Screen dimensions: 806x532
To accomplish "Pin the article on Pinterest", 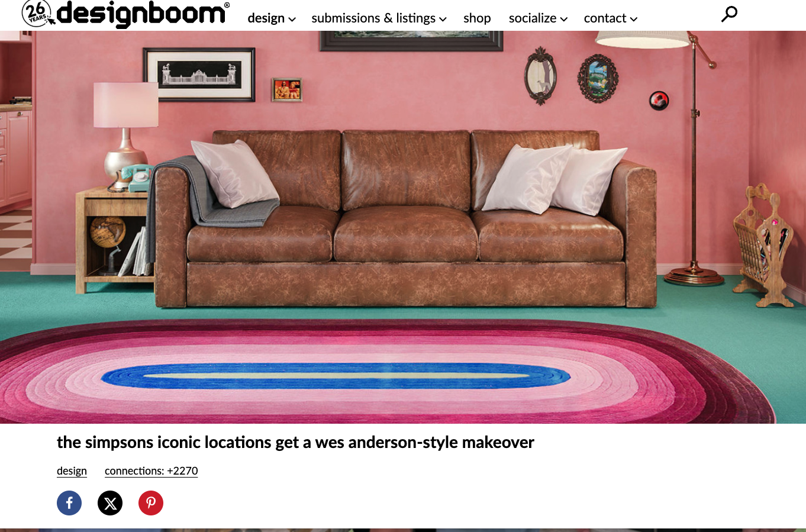I will pos(151,503).
